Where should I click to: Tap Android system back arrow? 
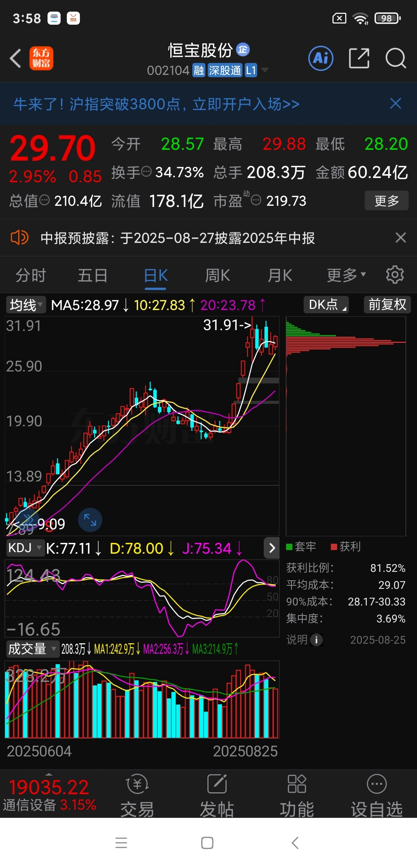pos(295,843)
